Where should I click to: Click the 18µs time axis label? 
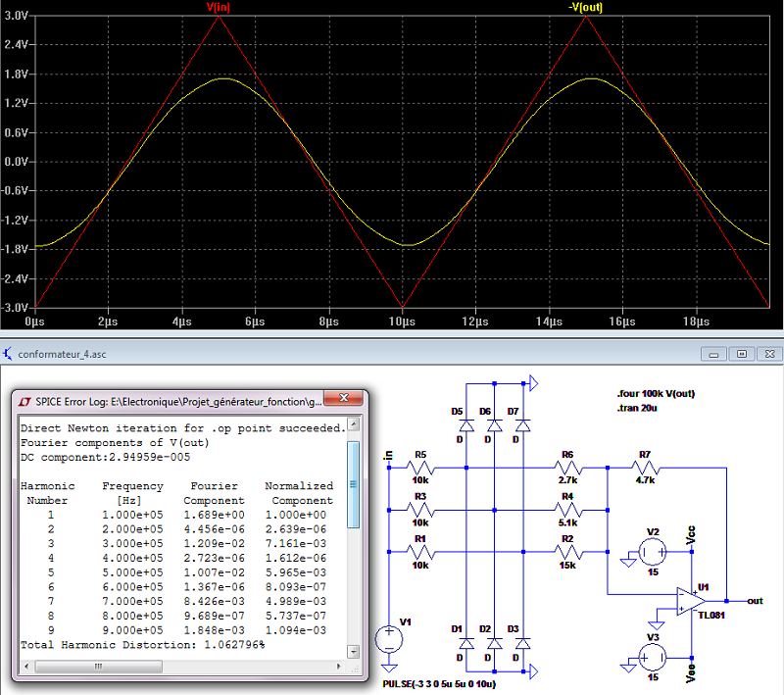pyautogui.click(x=696, y=322)
